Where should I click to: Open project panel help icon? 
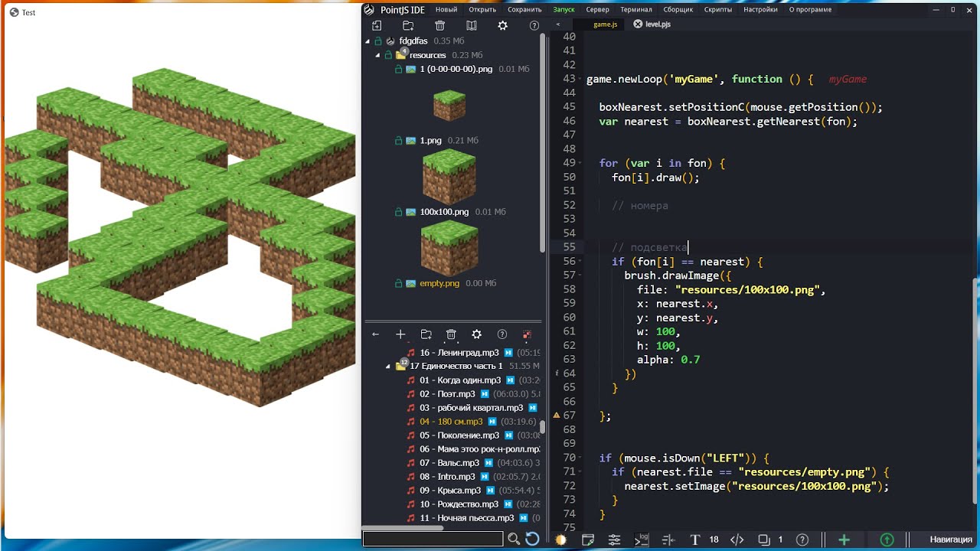point(534,25)
